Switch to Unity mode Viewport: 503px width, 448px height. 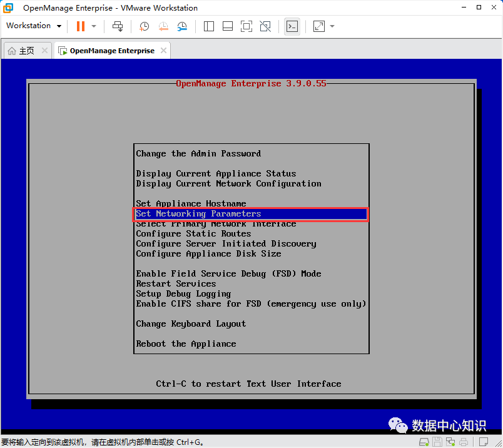pos(265,26)
